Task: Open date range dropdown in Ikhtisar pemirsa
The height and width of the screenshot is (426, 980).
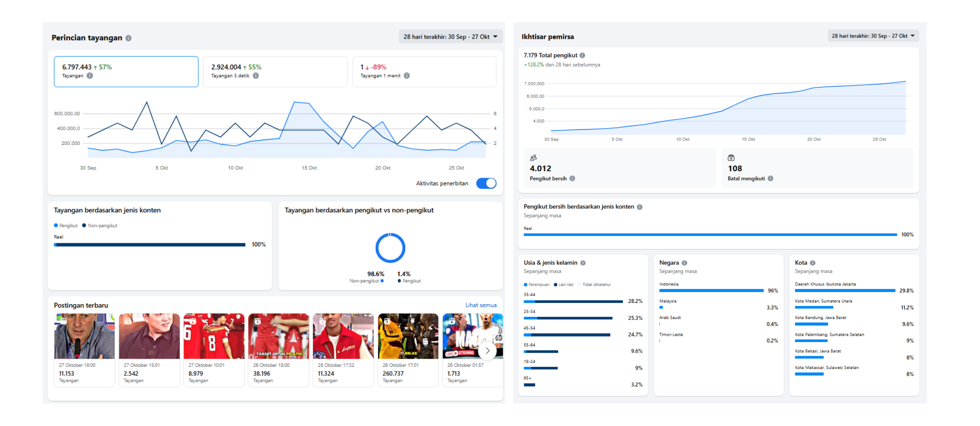Action: click(x=873, y=36)
